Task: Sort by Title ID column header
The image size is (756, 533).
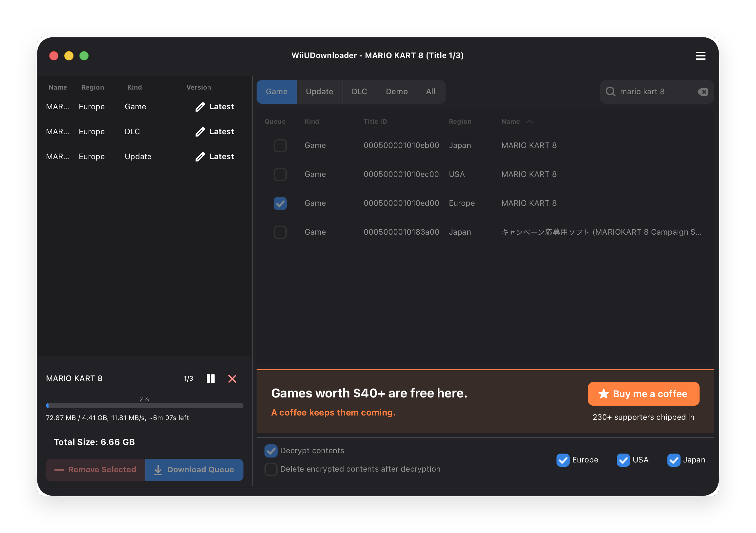Action: (x=375, y=121)
